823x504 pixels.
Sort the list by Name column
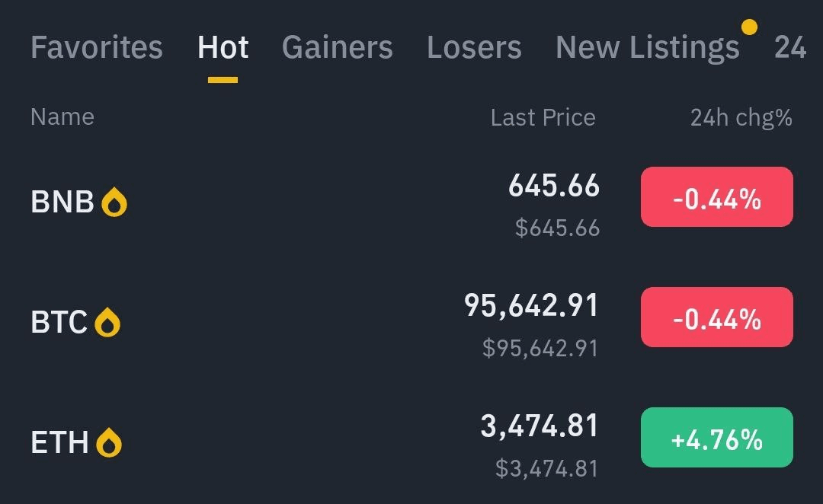62,117
